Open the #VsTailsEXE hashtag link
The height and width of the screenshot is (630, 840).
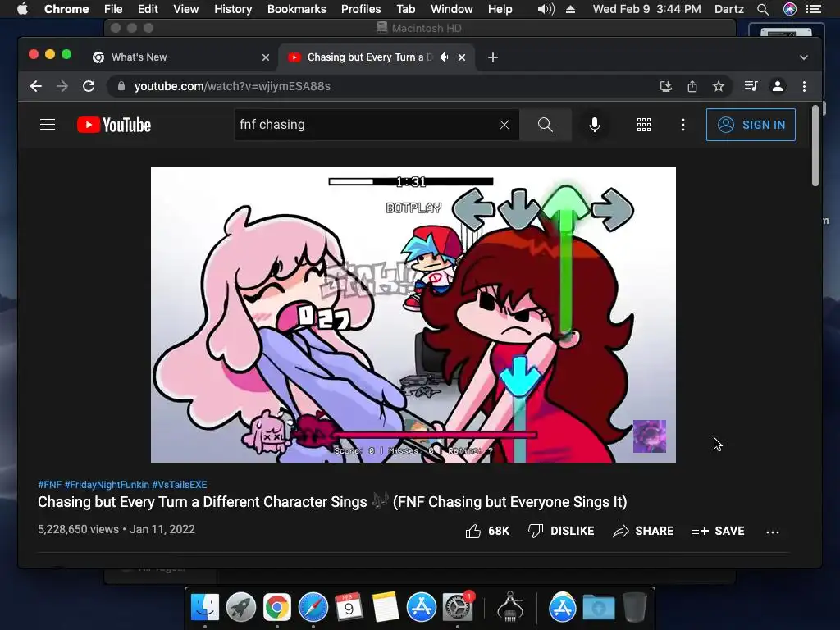(x=180, y=485)
